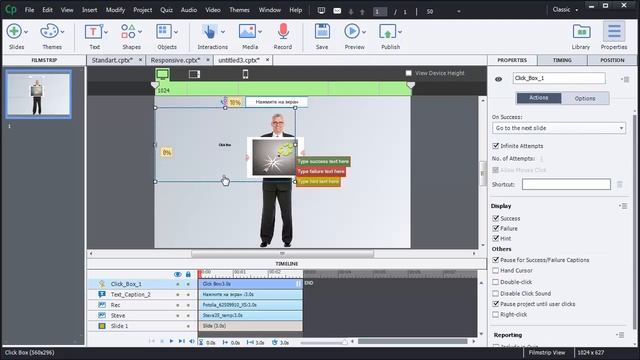
Task: Switch to the Standart.cptx tab
Action: (112, 60)
